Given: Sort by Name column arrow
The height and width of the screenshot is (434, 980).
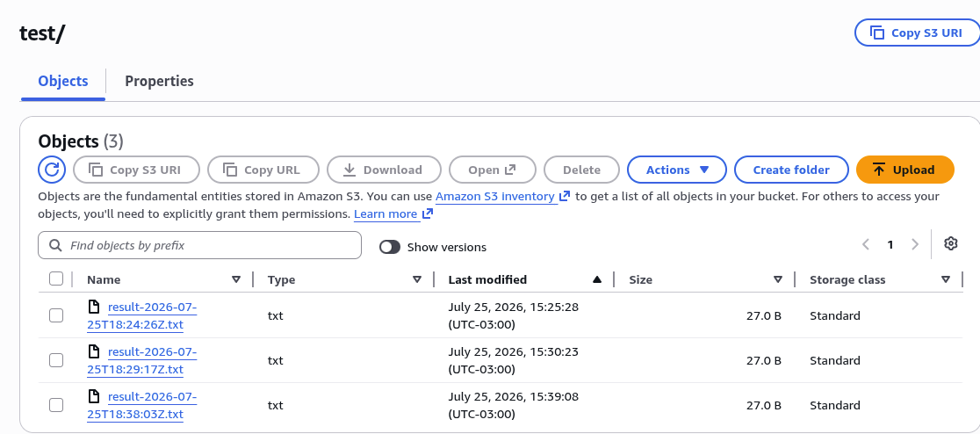Looking at the screenshot, I should click(236, 279).
